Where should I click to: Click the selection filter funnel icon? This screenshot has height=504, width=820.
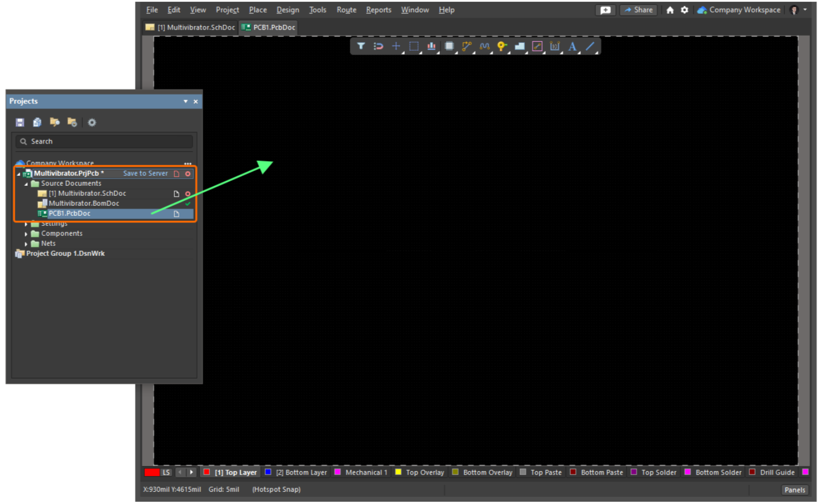361,46
